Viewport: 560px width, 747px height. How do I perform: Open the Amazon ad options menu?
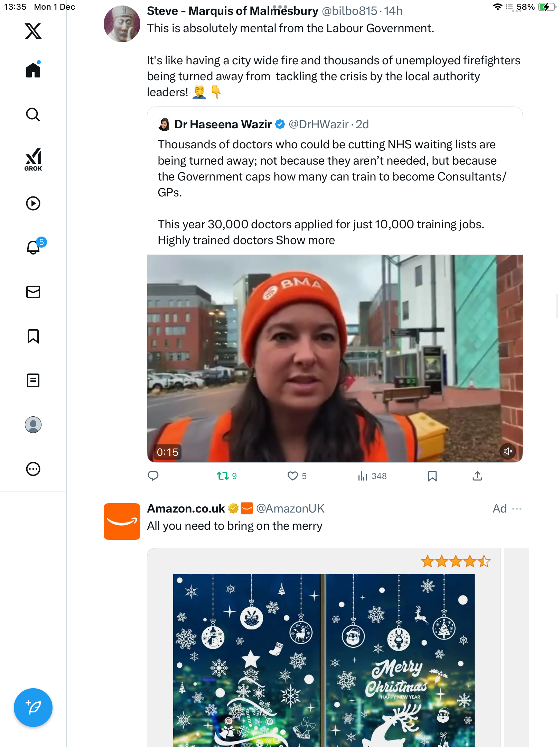[x=517, y=509]
